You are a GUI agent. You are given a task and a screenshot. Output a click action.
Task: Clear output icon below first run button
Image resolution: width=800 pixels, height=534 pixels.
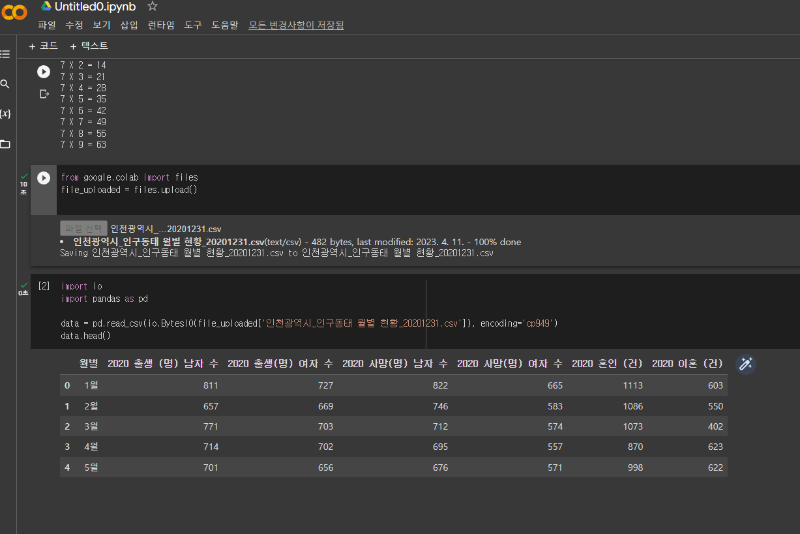(44, 94)
